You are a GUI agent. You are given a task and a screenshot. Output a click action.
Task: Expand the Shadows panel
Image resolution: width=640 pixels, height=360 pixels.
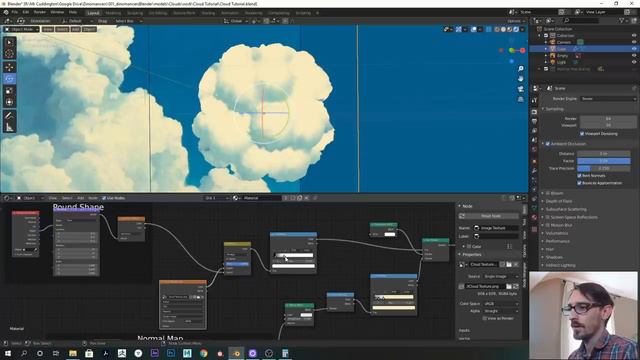pyautogui.click(x=554, y=257)
